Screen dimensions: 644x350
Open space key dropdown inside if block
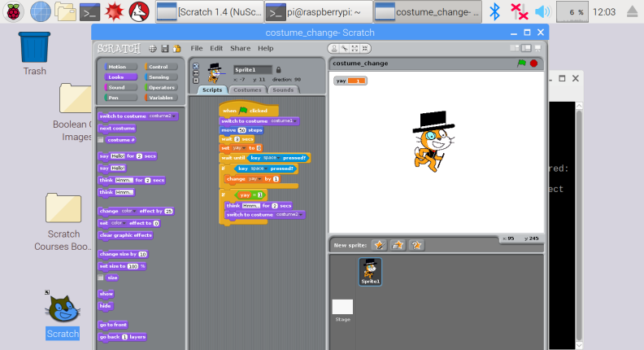[x=259, y=168]
